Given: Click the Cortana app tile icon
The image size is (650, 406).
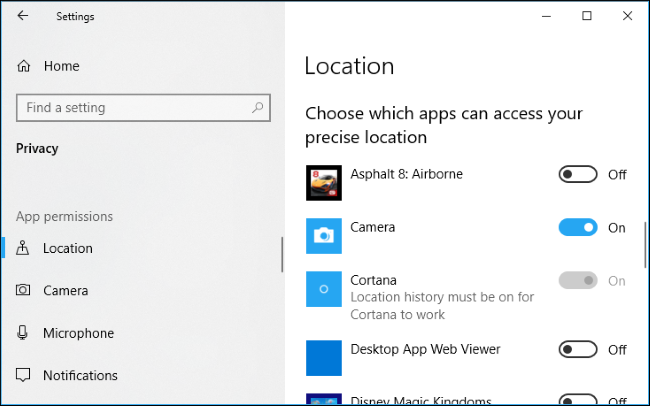Looking at the screenshot, I should coord(324,289).
